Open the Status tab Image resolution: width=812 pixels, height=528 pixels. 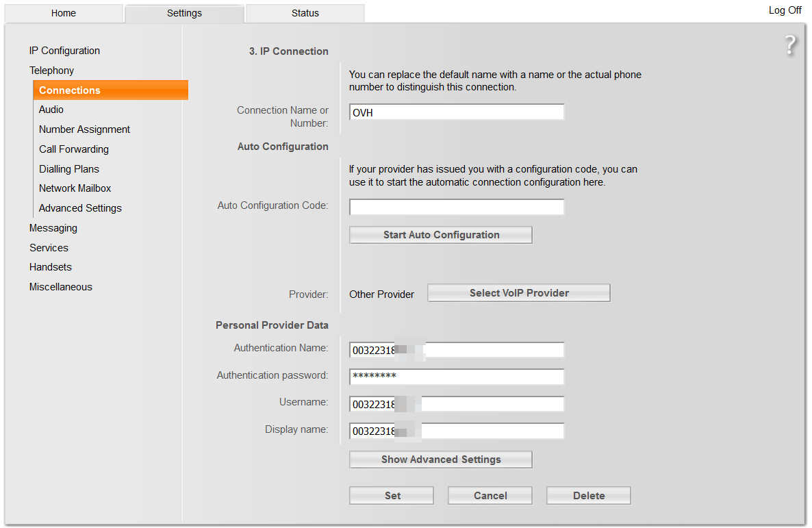point(305,13)
